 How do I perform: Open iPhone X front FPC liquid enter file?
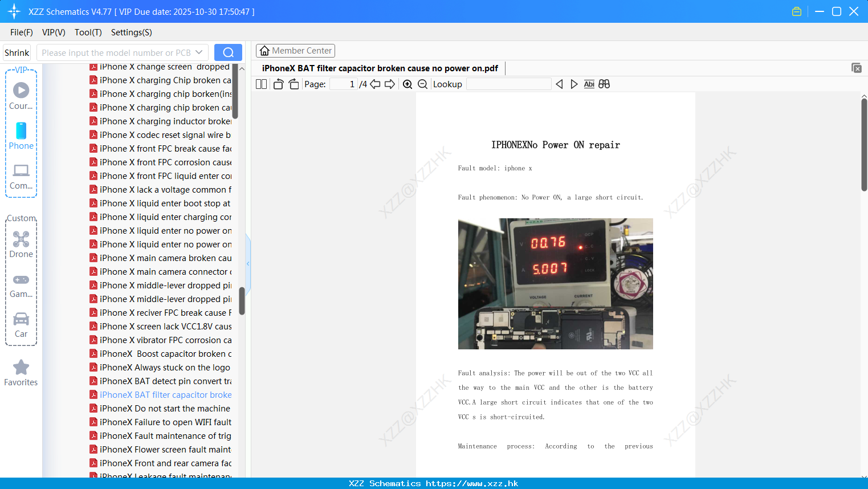(x=160, y=176)
